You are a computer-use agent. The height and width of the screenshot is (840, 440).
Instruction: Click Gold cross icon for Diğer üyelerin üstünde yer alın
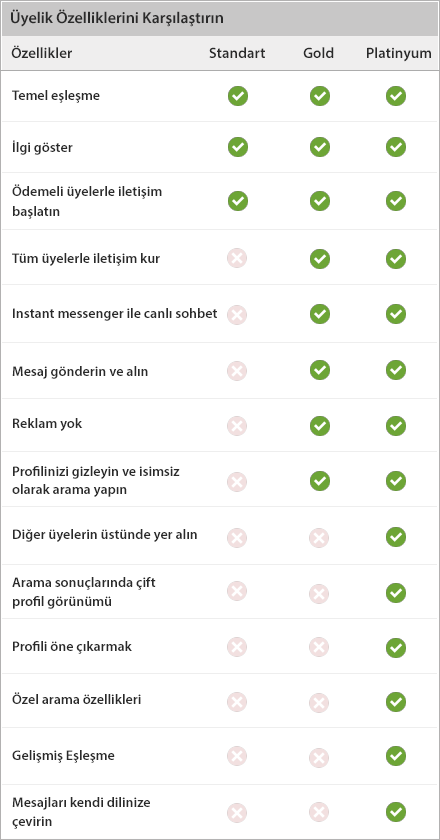tap(319, 537)
